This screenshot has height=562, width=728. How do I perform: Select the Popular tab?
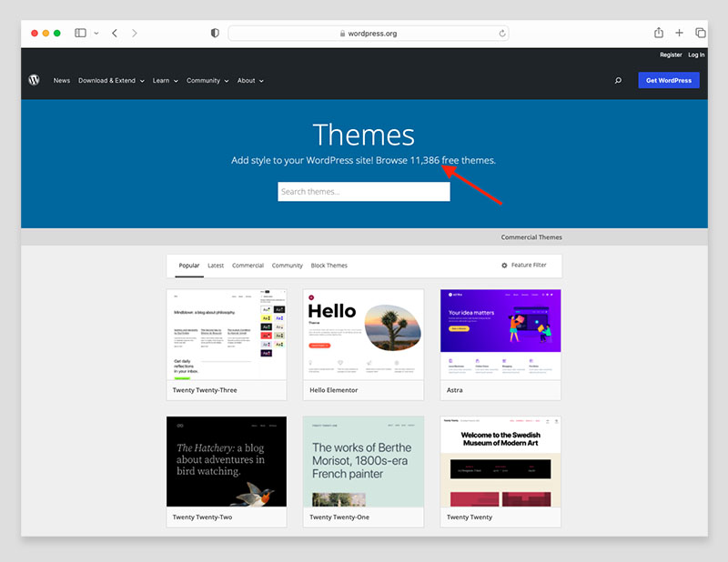tap(189, 266)
